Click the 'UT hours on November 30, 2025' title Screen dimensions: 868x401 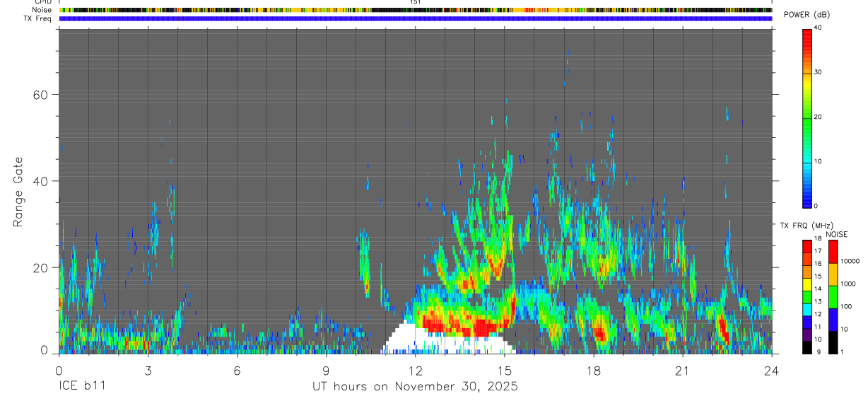[416, 387]
